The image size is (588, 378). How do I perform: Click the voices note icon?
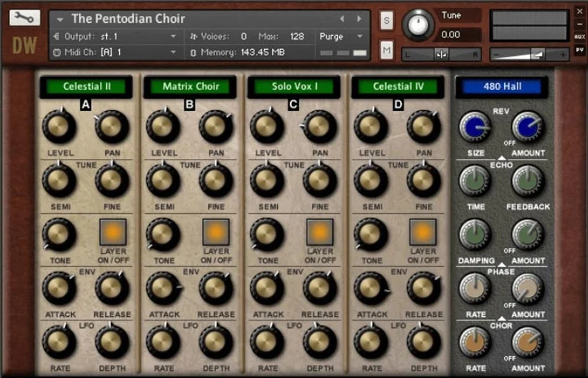tap(193, 37)
